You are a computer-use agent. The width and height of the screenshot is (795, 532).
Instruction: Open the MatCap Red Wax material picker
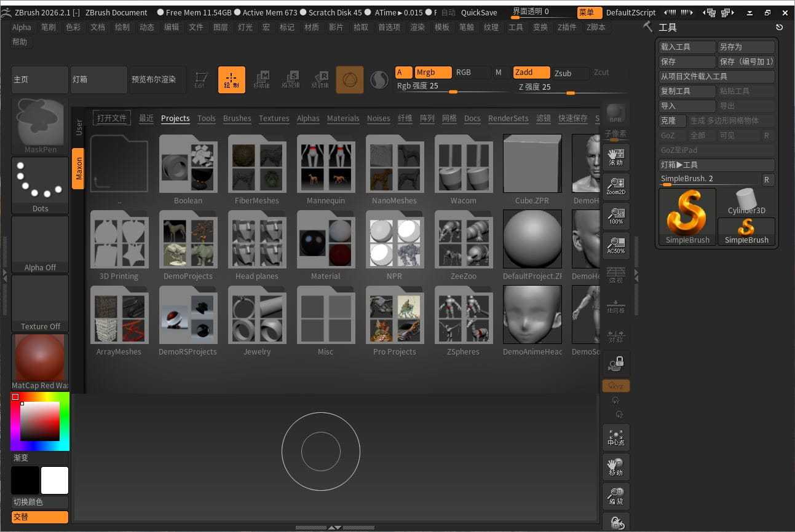tap(41, 362)
